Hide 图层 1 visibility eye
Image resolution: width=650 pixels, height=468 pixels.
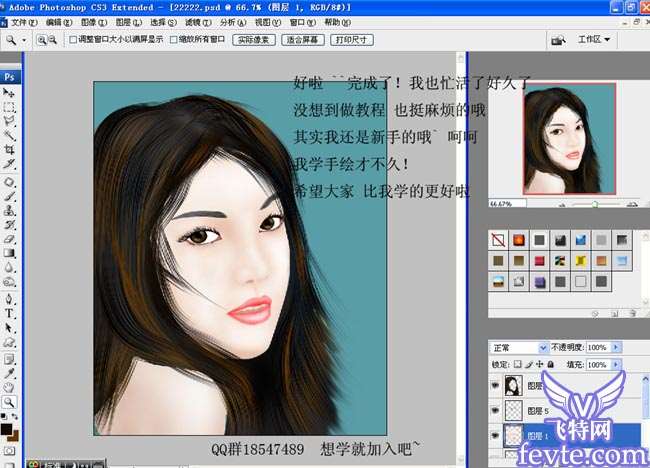495,435
